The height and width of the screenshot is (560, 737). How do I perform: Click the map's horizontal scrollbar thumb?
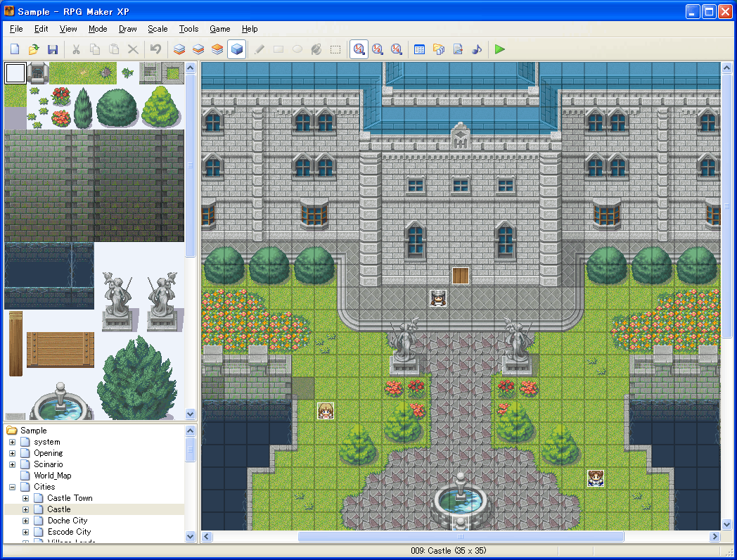pyautogui.click(x=461, y=537)
